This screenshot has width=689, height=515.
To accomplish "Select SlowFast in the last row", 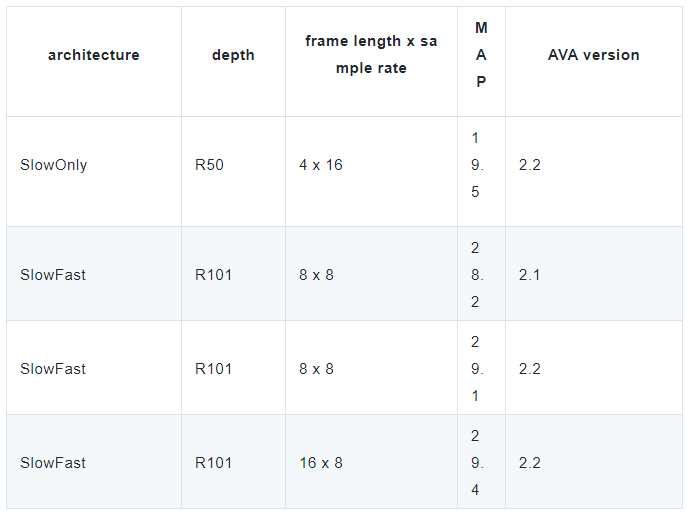I will pyautogui.click(x=53, y=463).
